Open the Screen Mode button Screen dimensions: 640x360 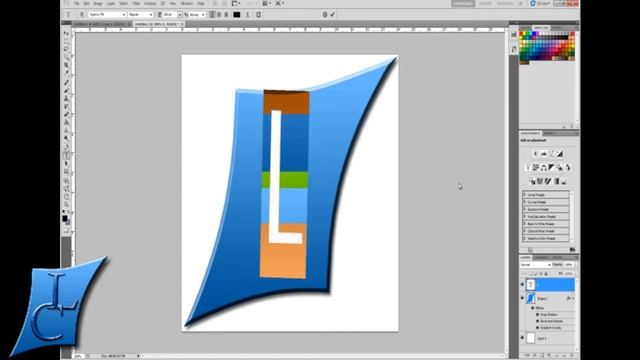coord(279,4)
